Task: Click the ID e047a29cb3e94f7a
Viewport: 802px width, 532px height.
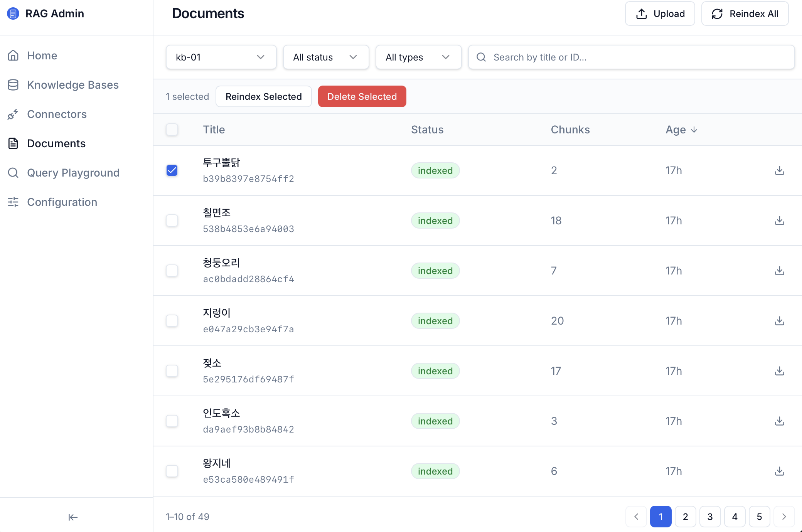Action: pos(249,329)
